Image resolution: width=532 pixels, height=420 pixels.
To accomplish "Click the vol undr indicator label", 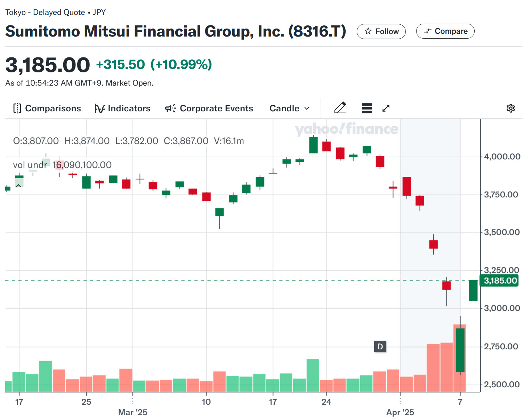I will 30,165.
